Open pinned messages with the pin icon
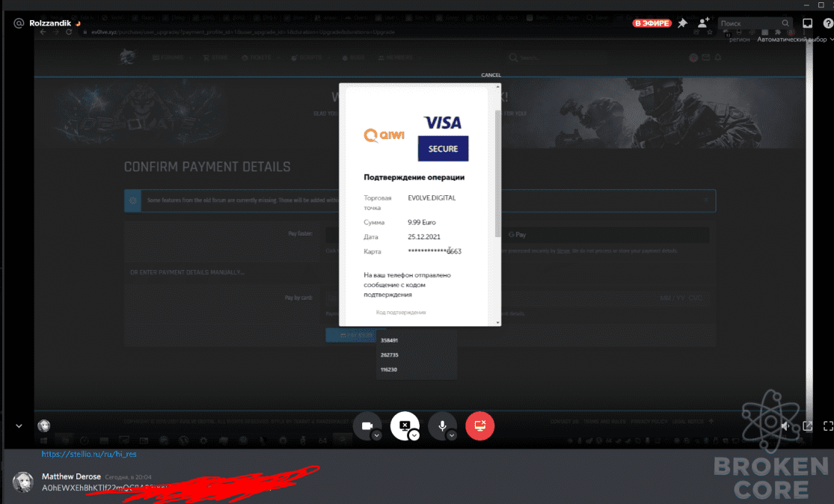 coord(682,23)
